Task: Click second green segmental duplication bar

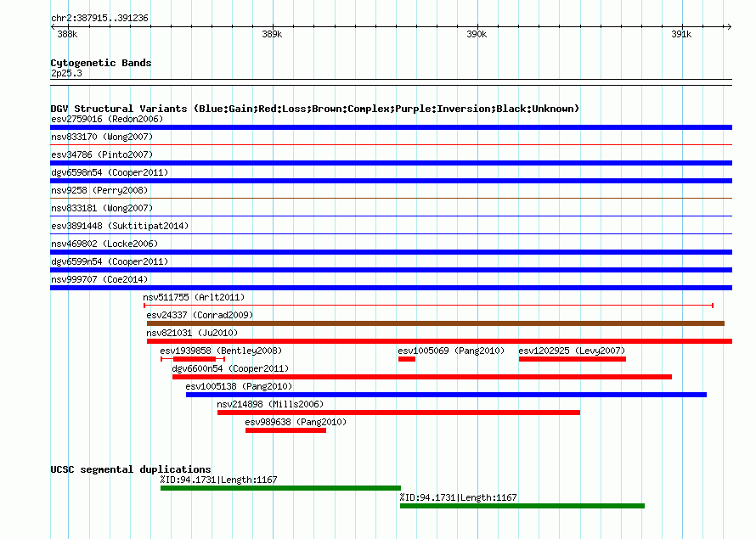Action: point(522,506)
